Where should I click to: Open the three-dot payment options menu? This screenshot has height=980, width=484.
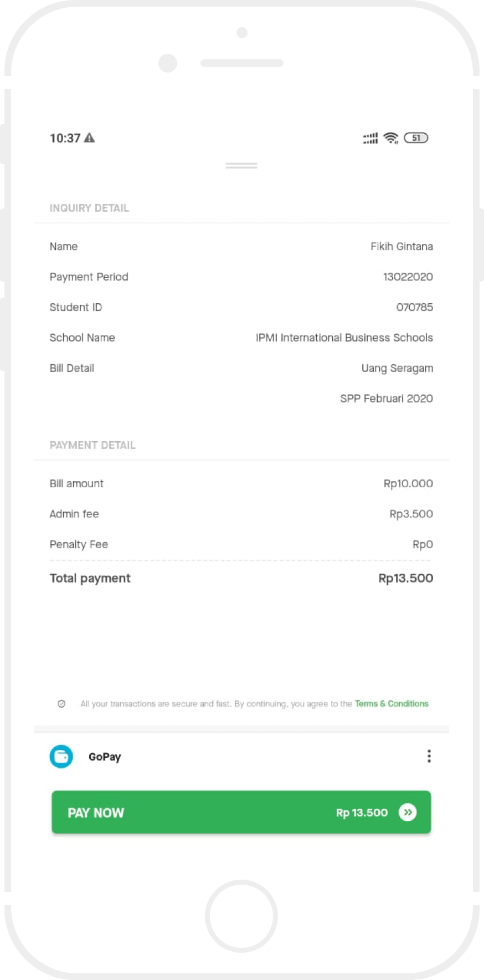point(429,756)
